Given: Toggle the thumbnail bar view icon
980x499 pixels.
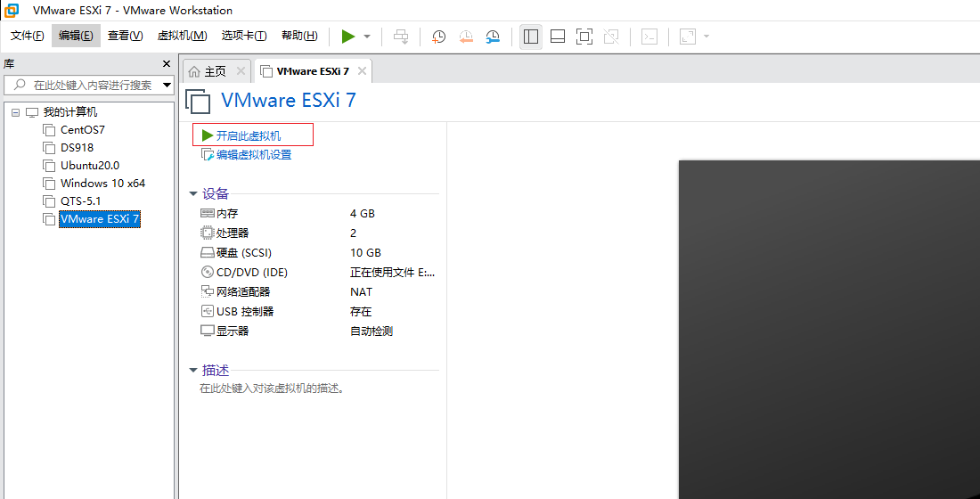Looking at the screenshot, I should pos(558,37).
